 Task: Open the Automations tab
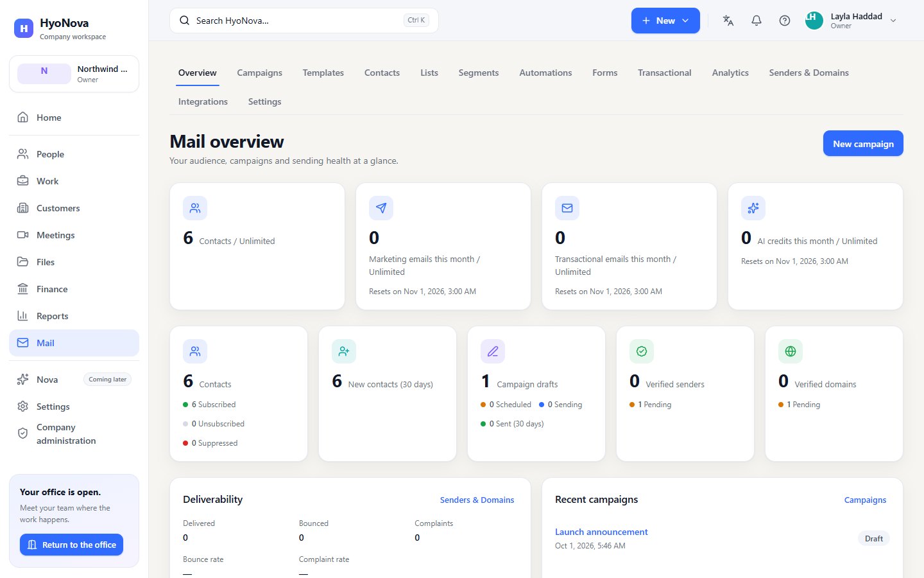click(545, 73)
